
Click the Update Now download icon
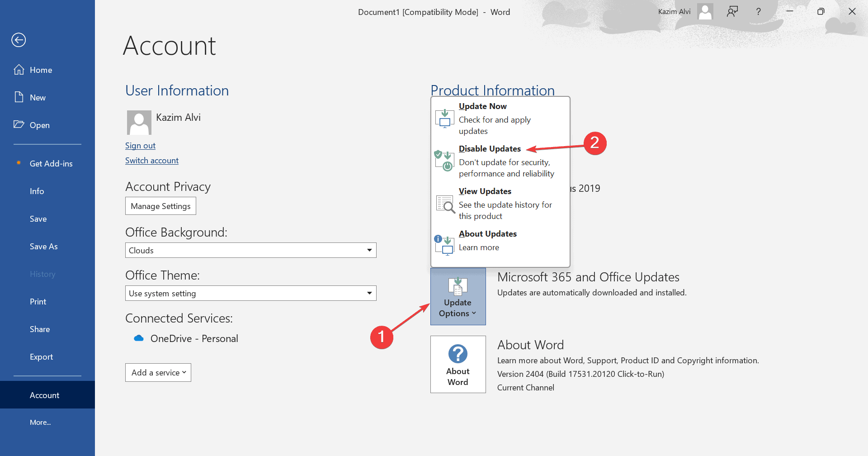coord(445,119)
